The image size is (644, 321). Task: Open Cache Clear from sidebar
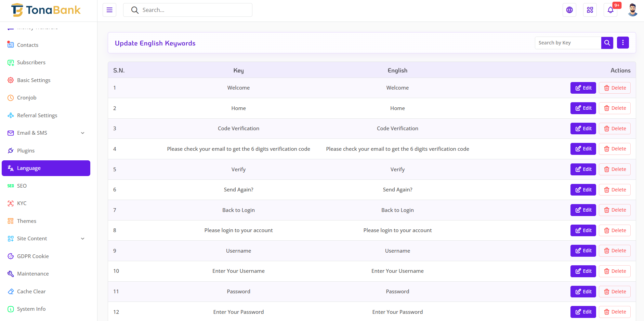[x=31, y=292]
